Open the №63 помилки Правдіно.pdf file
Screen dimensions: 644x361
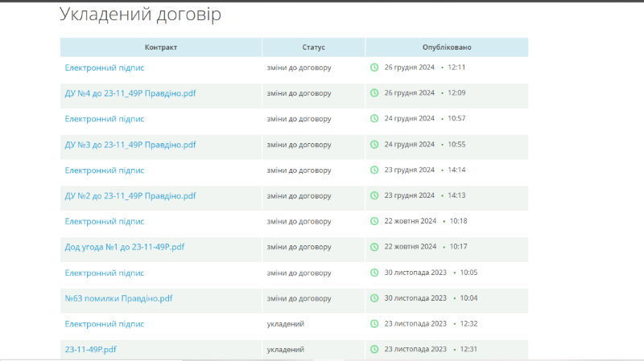(x=118, y=298)
